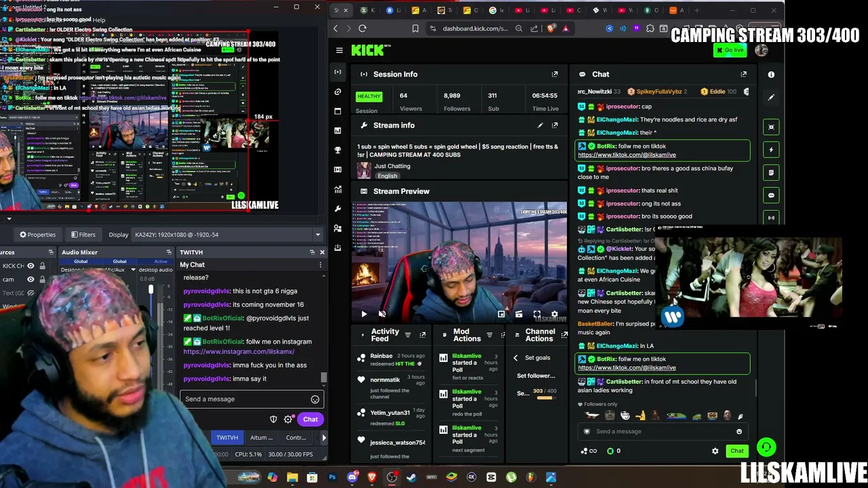Edit stream info with the pencil icon
This screenshot has width=868, height=488.
coord(540,125)
